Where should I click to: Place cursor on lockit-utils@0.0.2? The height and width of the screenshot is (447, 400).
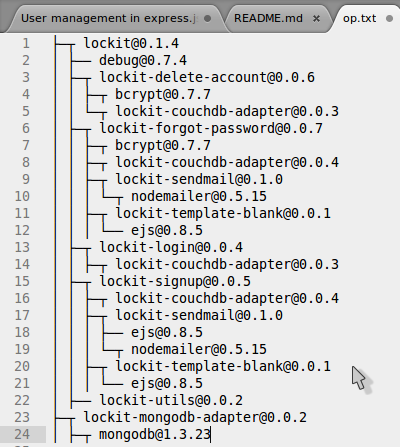click(x=171, y=400)
